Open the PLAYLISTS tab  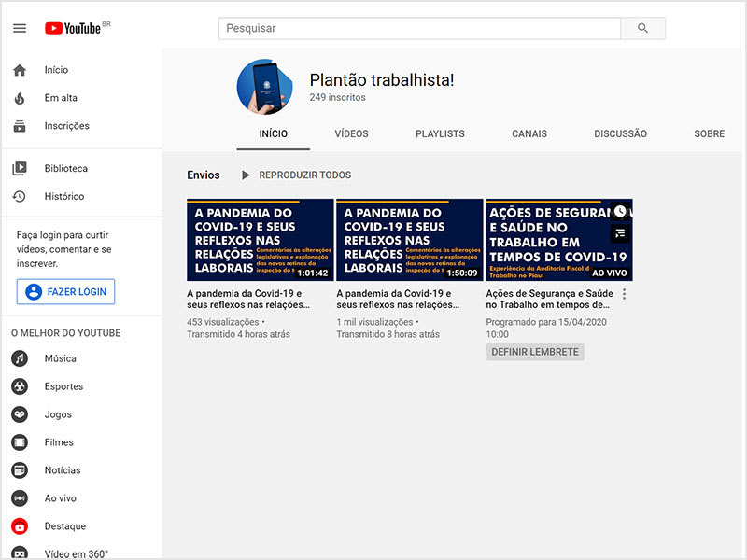(x=440, y=133)
